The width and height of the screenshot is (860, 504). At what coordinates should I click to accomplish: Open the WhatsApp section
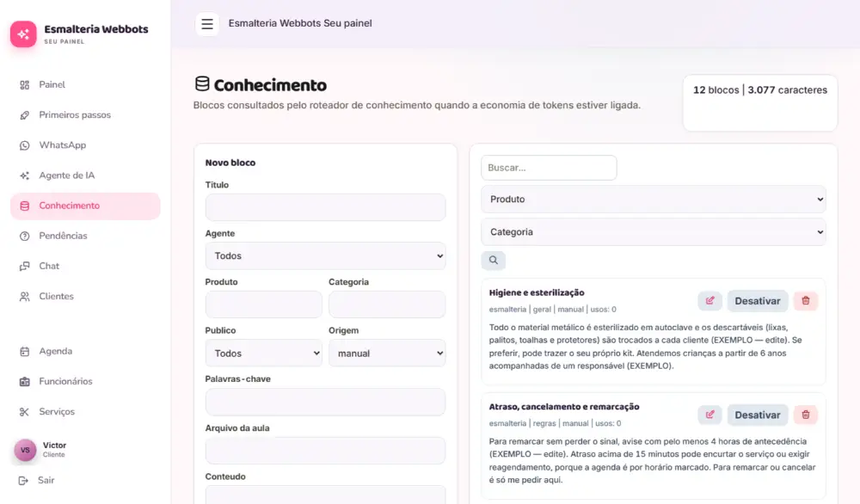coord(85,145)
